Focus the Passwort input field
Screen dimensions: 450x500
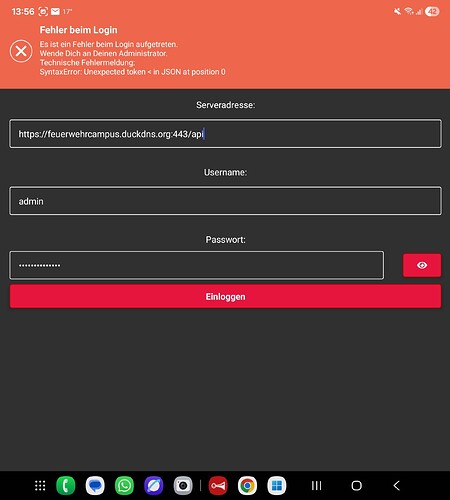(x=197, y=265)
